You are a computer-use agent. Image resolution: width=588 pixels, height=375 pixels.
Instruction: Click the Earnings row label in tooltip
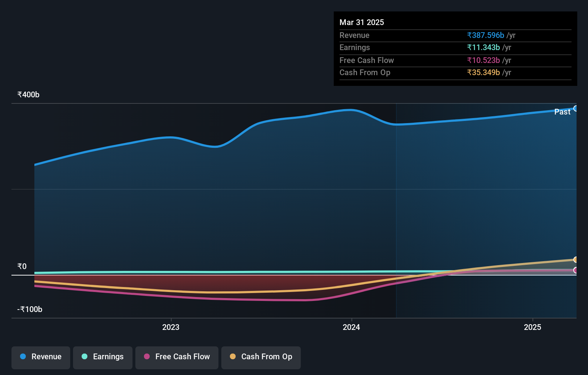pos(355,47)
